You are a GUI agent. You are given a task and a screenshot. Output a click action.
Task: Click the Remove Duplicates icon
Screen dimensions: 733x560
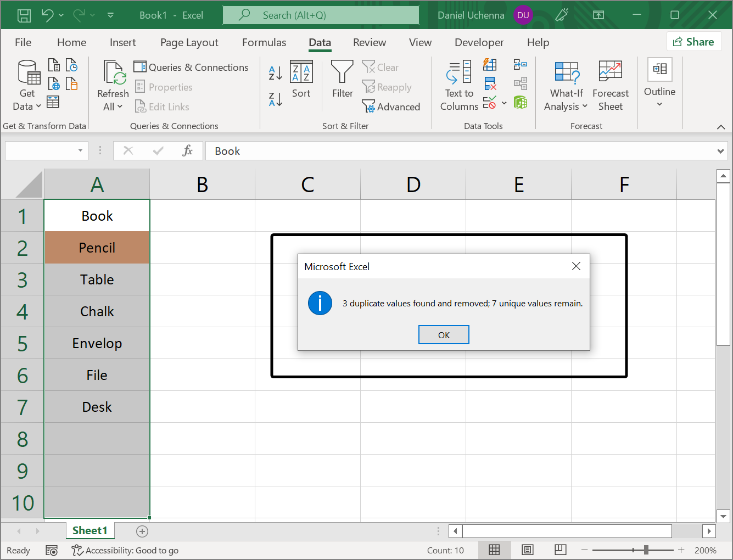click(x=490, y=84)
